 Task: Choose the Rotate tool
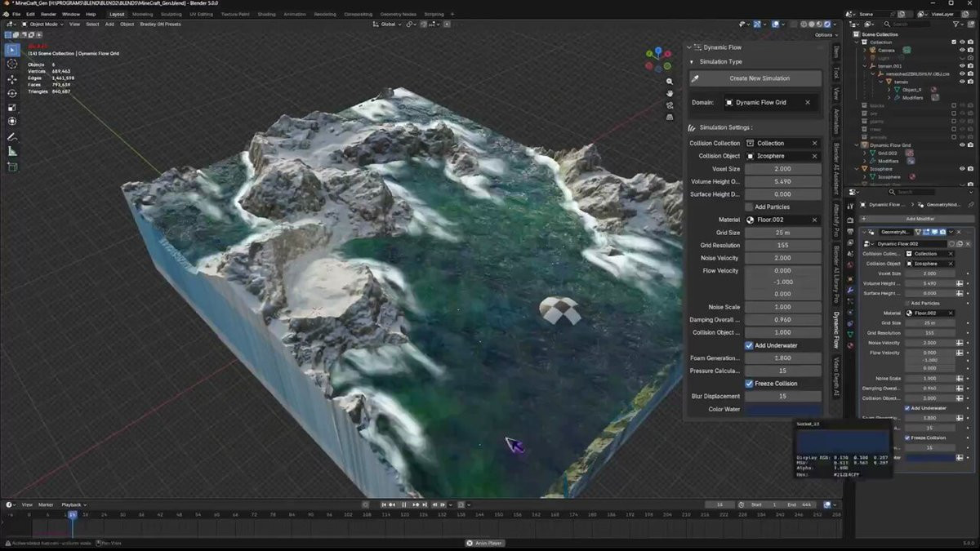click(x=12, y=93)
